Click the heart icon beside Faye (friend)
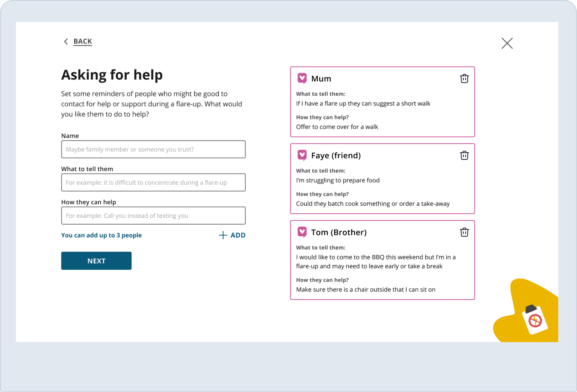The width and height of the screenshot is (577, 392). tap(302, 155)
